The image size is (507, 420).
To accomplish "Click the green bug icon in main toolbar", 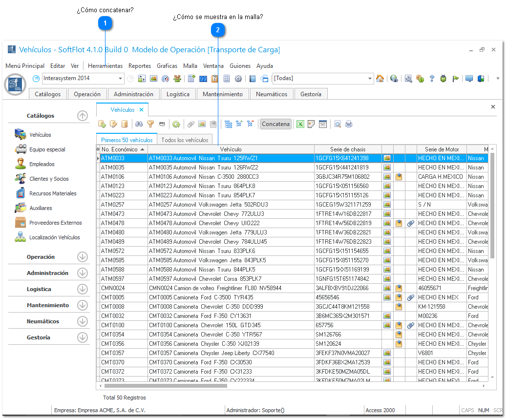I will point(443,79).
